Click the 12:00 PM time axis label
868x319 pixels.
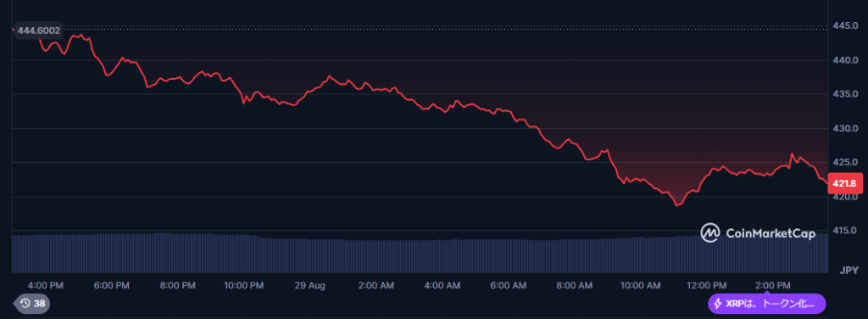(706, 286)
